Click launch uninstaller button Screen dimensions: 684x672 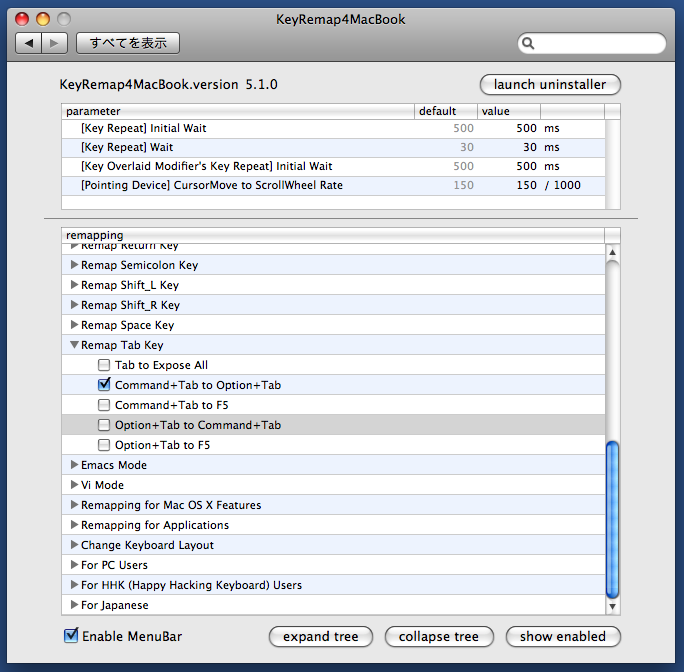[x=550, y=84]
